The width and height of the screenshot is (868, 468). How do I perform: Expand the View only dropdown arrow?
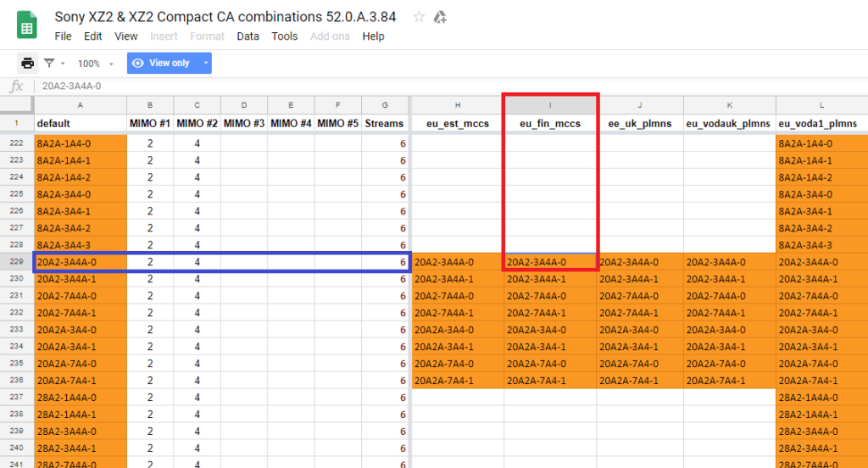205,63
